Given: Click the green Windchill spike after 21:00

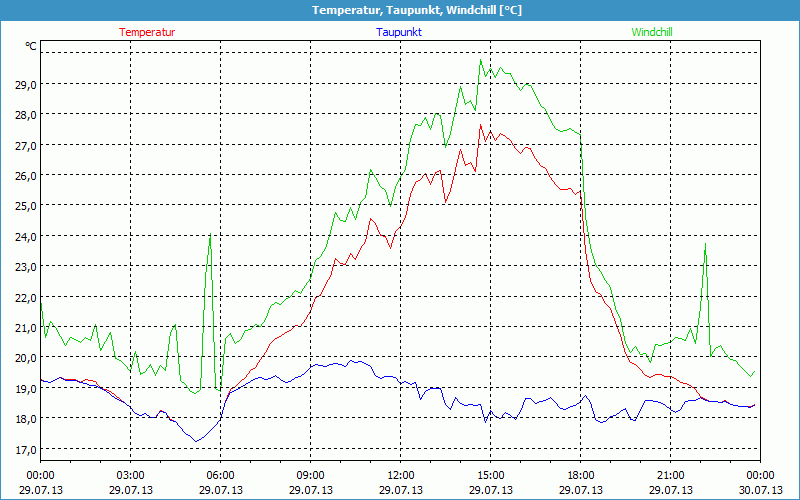Looking at the screenshot, I should pyautogui.click(x=706, y=244).
